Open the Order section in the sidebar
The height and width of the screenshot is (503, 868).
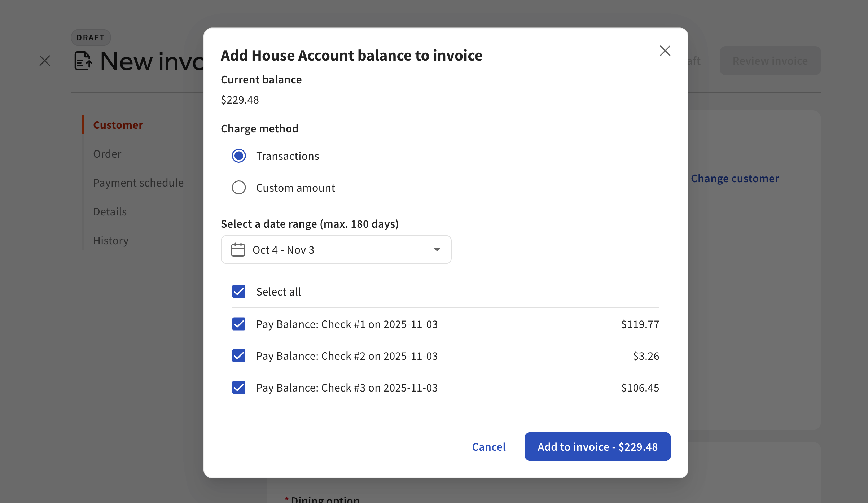click(x=107, y=154)
